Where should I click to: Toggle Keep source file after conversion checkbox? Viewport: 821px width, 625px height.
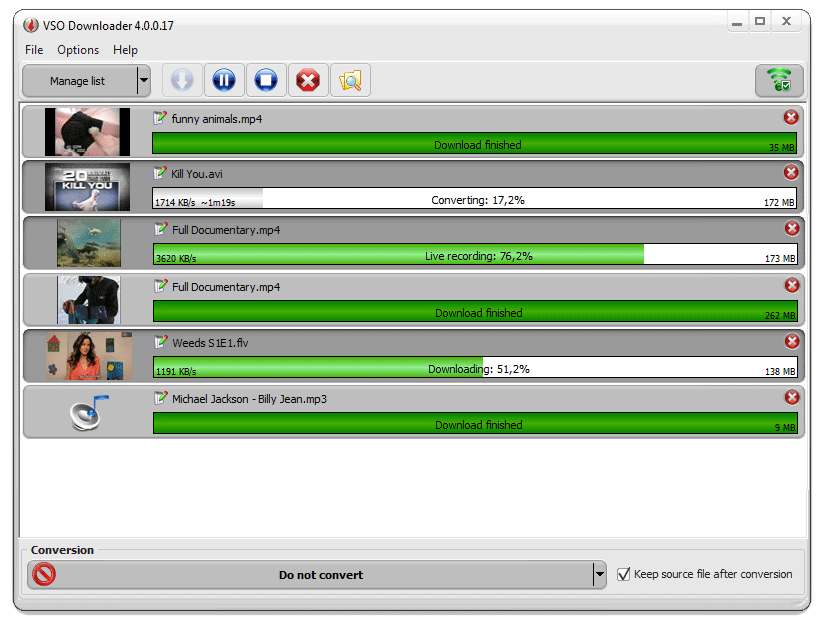[624, 574]
